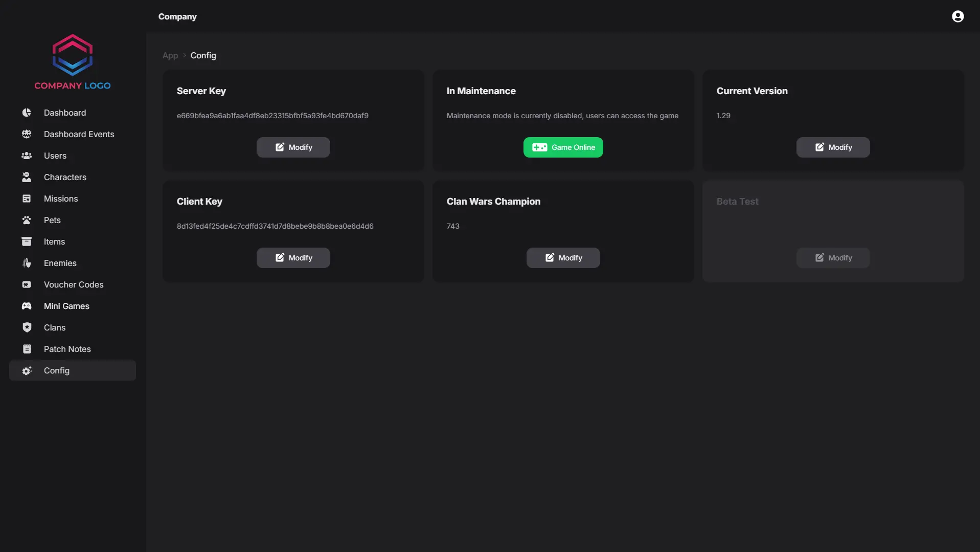Open Characters via its person icon

coord(27,177)
